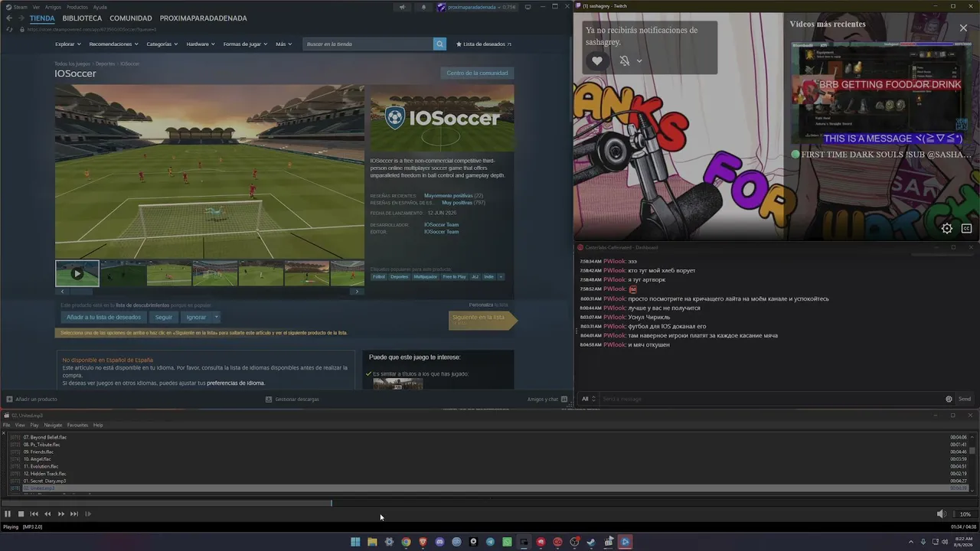Open Brave browser from the taskbar
Screen dimensions: 980x551
(x=423, y=542)
